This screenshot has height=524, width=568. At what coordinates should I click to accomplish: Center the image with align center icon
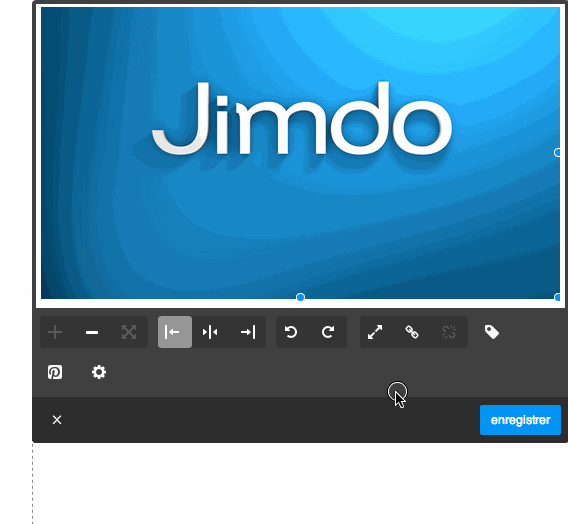tap(210, 332)
